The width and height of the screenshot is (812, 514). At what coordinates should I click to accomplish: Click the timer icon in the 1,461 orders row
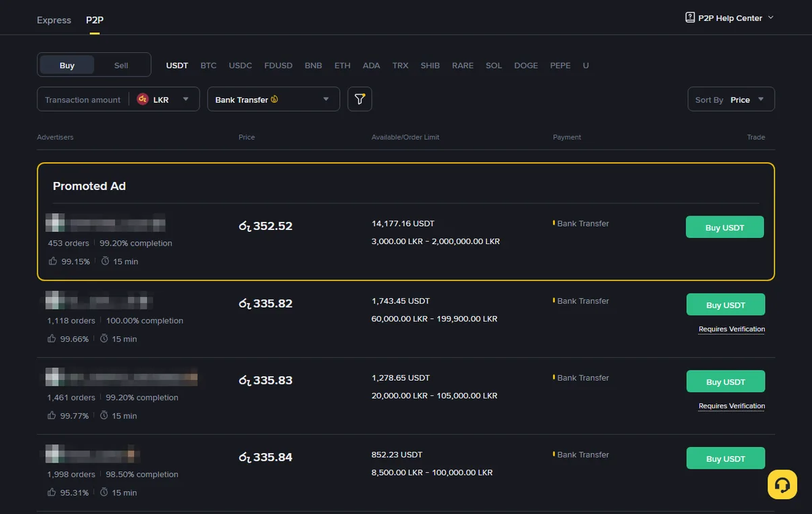[x=104, y=416]
